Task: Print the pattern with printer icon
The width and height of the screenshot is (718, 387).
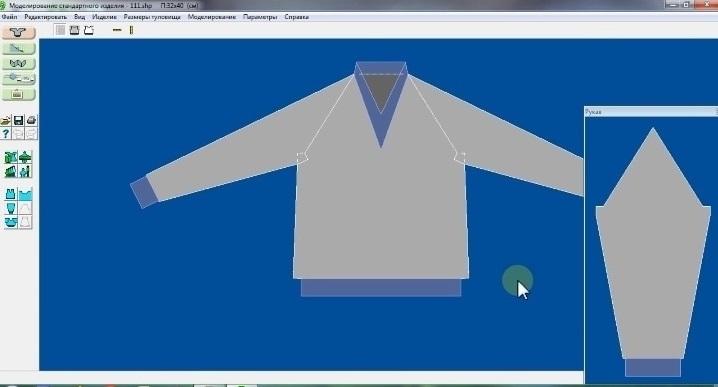Action: click(31, 120)
